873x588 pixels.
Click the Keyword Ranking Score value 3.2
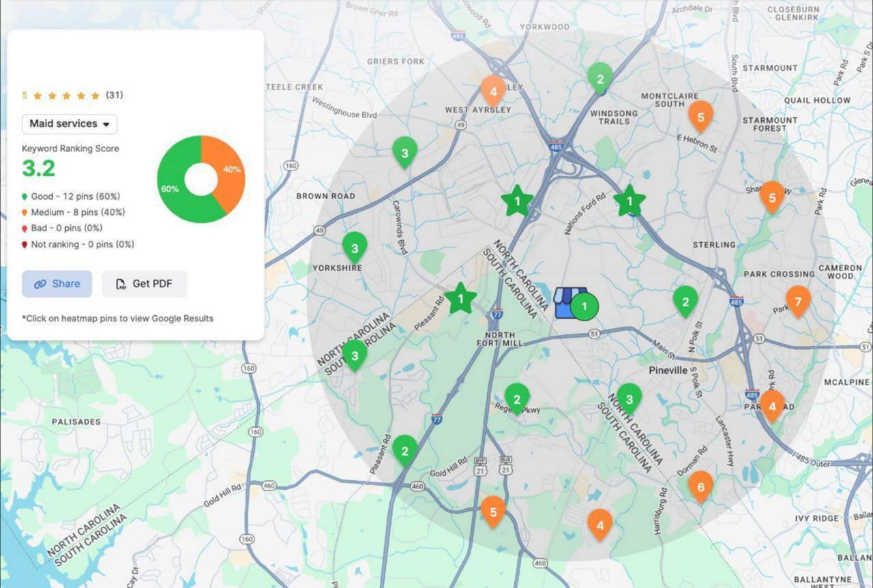tap(39, 168)
